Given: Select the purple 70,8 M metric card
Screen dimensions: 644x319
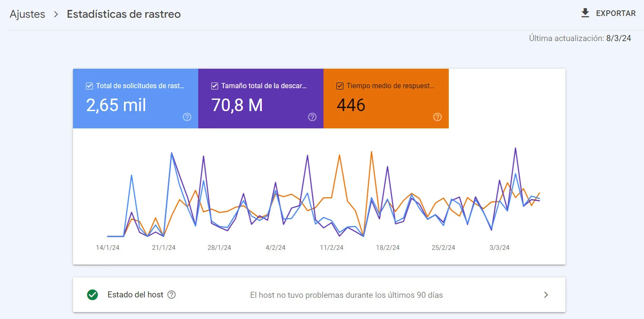Looking at the screenshot, I should [x=261, y=99].
